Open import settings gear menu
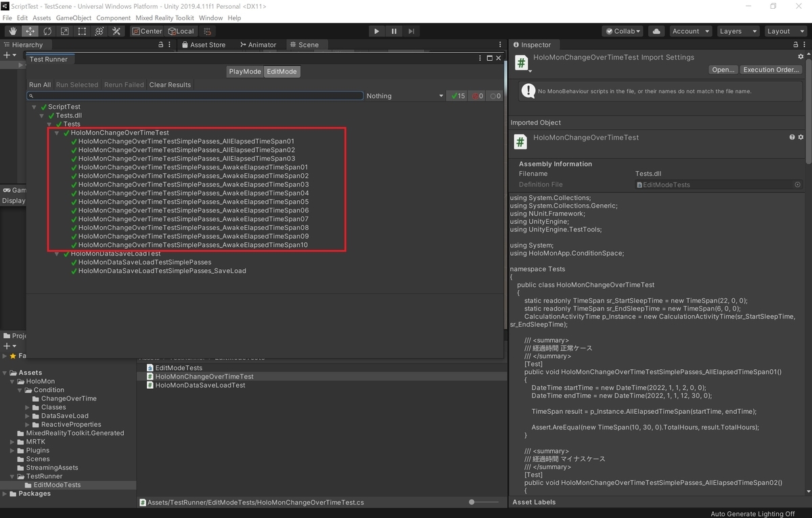The image size is (812, 518). tap(801, 57)
